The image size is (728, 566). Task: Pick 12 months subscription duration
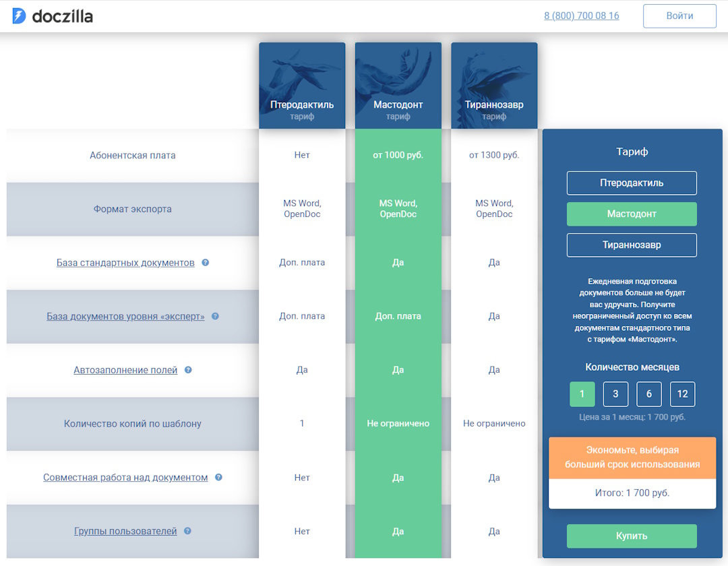682,394
